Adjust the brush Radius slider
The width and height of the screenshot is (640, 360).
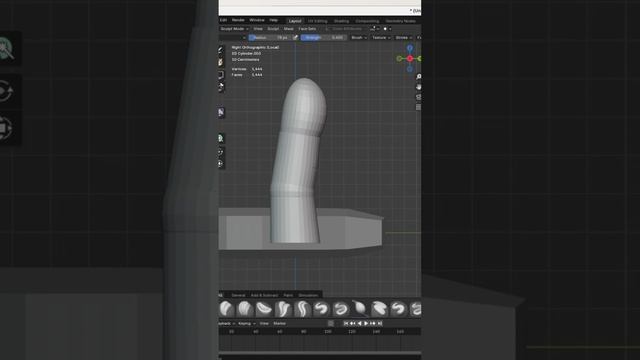[x=270, y=38]
